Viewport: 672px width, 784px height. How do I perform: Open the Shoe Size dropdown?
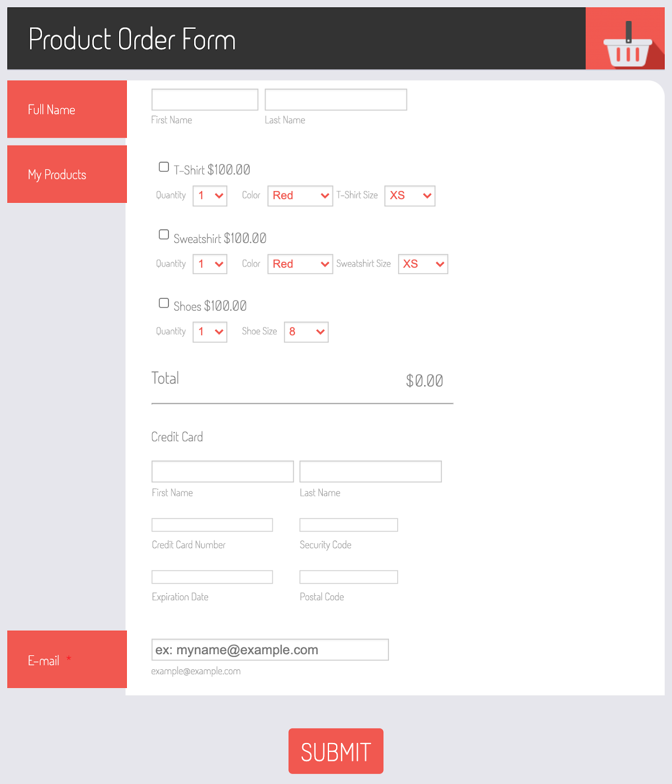(x=306, y=332)
